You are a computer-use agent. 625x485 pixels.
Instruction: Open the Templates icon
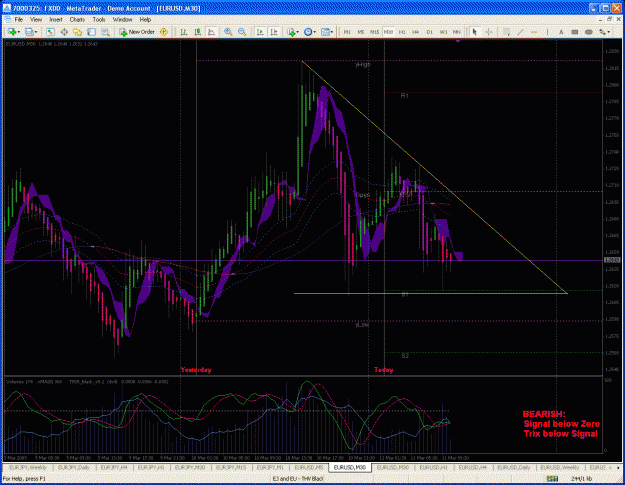[325, 32]
